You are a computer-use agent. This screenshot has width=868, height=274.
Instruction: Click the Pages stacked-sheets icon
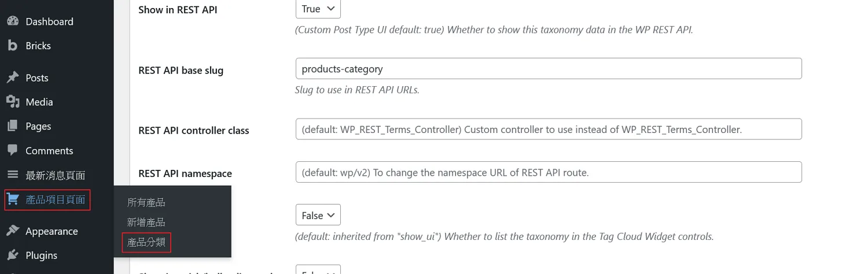13,127
